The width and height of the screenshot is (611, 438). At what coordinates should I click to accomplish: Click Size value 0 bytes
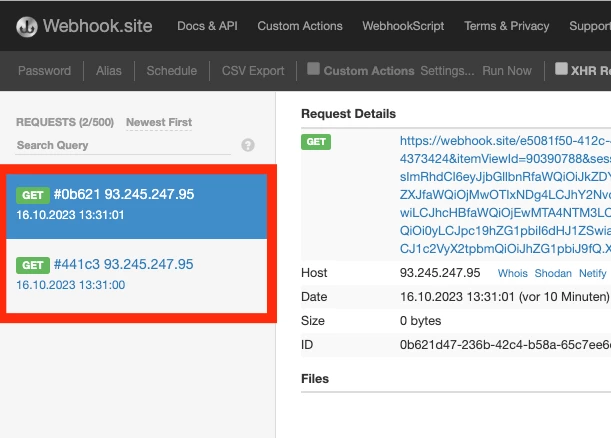tap(420, 321)
